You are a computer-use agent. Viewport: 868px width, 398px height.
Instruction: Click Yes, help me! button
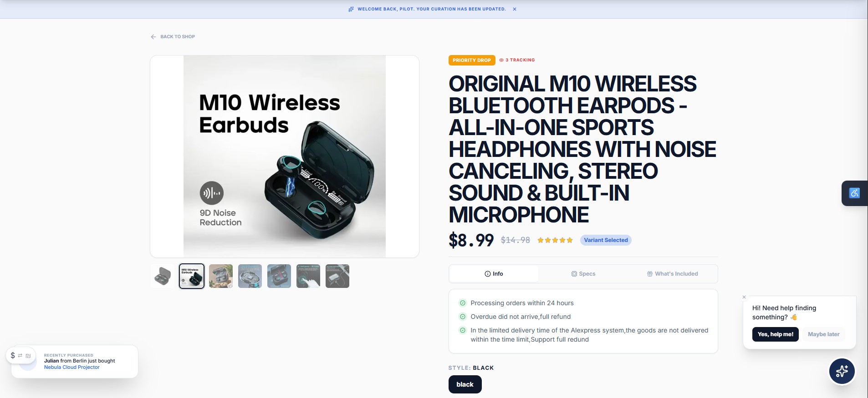(x=775, y=334)
